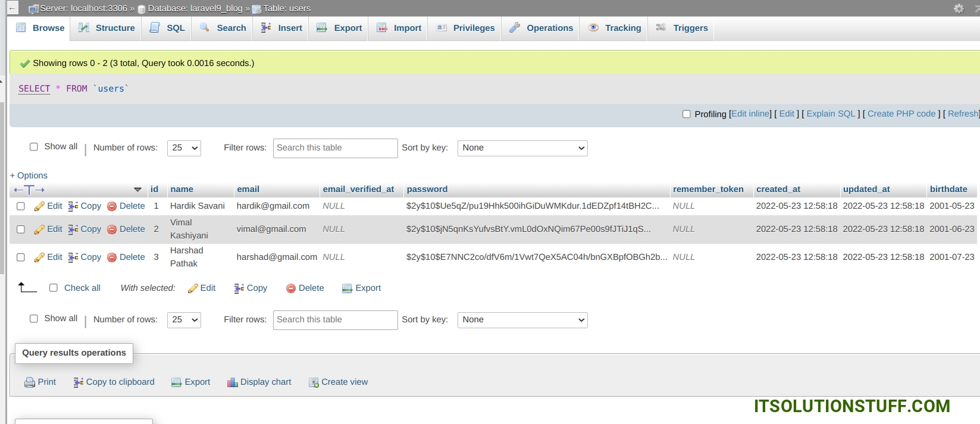Click the Explain SQL link
This screenshot has width=980, height=424.
[x=830, y=114]
